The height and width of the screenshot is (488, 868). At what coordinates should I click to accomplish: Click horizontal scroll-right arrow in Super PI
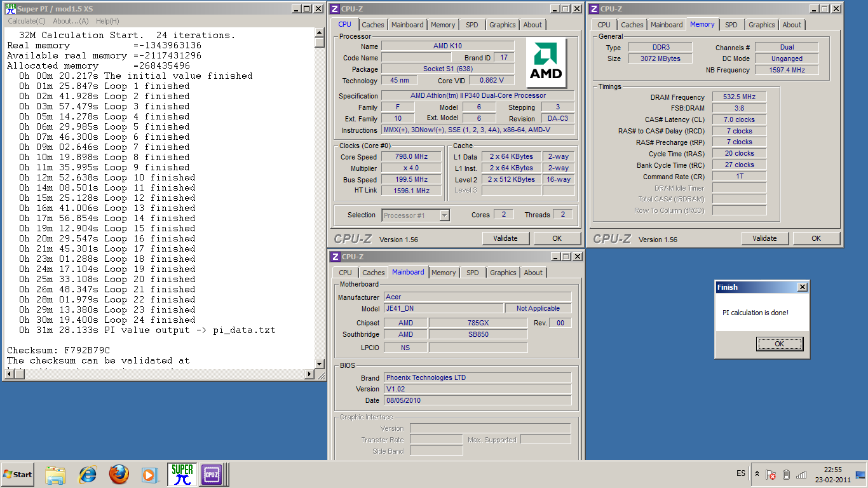point(310,374)
